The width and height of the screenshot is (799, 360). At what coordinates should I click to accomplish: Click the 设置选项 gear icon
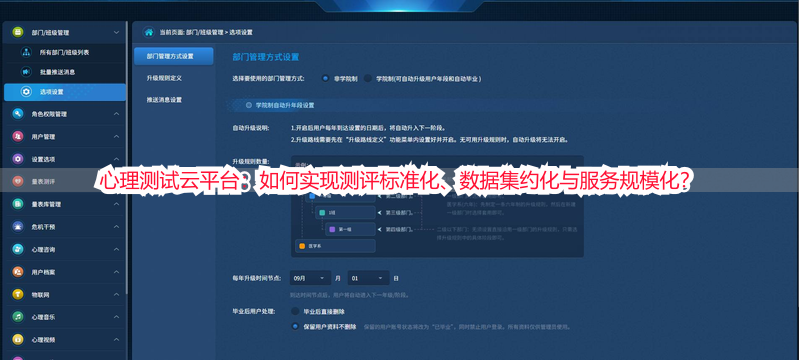[x=18, y=159]
